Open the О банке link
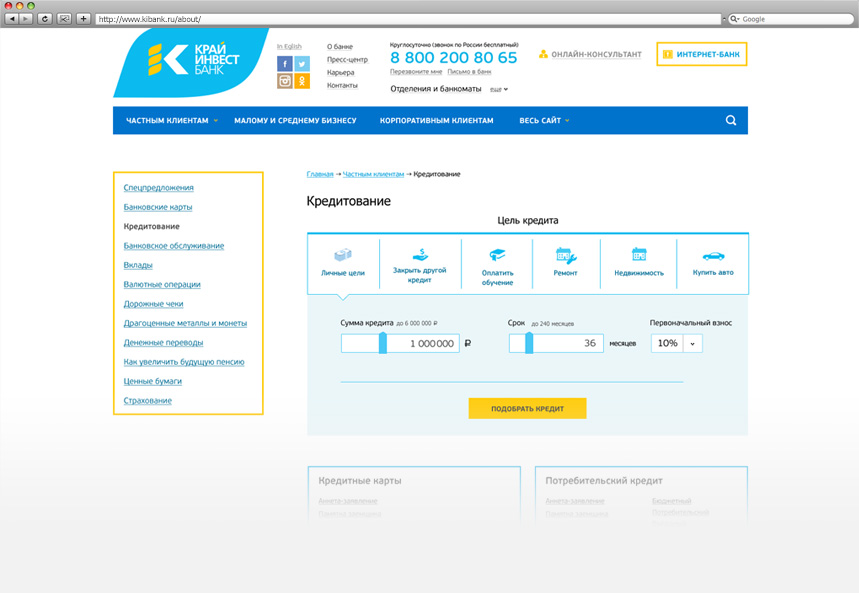 point(340,47)
